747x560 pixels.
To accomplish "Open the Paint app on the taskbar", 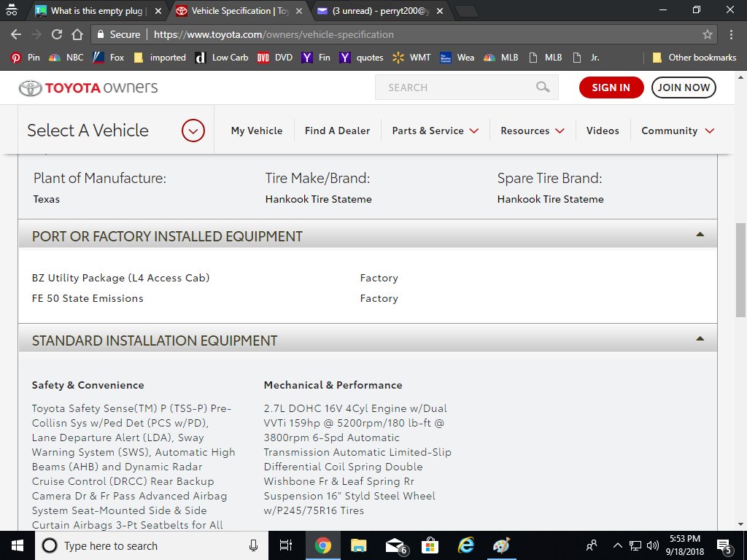I will pos(501,545).
